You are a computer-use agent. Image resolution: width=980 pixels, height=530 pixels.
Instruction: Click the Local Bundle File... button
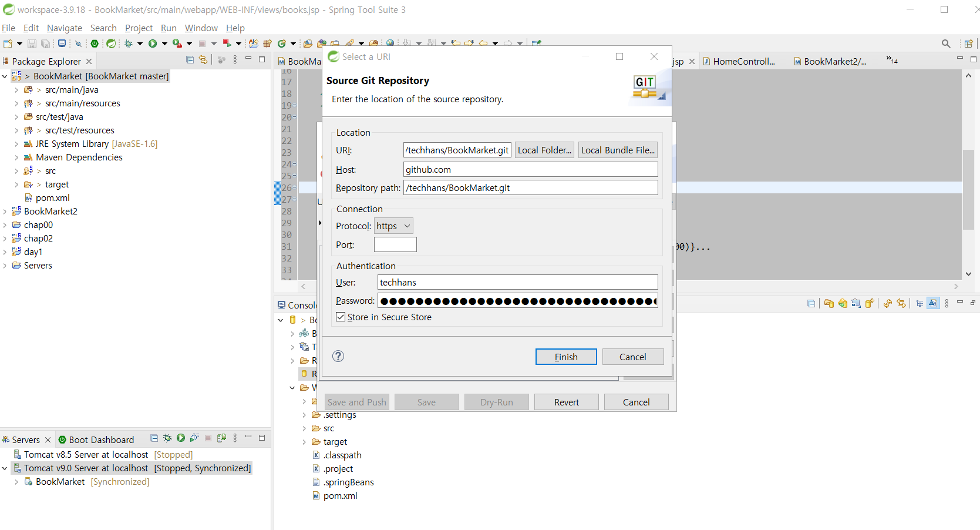click(618, 150)
